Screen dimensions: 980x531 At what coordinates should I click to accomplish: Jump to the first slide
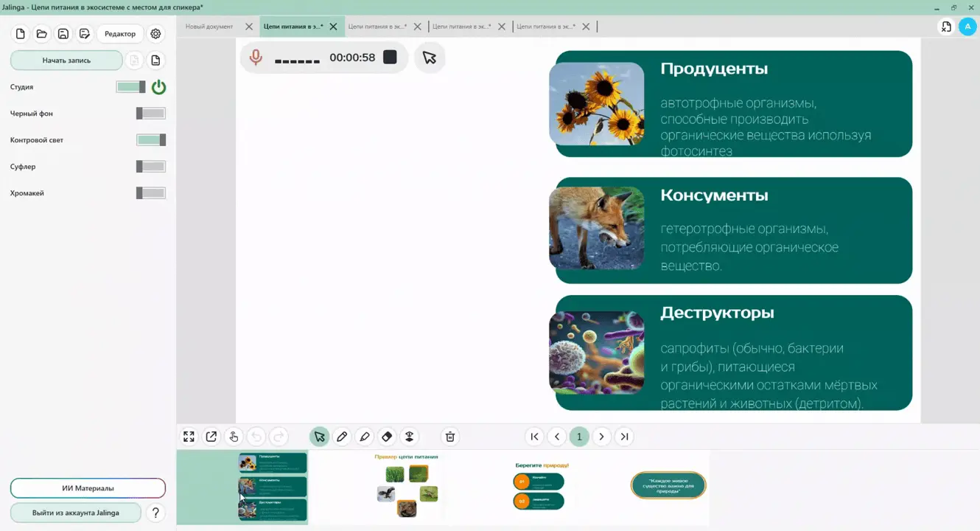pos(535,437)
